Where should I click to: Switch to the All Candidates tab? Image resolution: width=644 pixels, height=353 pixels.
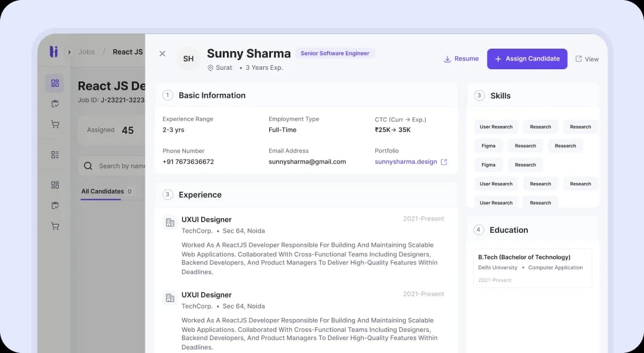(102, 191)
